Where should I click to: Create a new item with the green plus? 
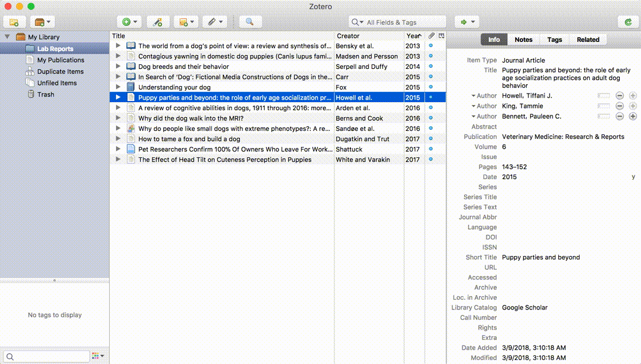[126, 22]
